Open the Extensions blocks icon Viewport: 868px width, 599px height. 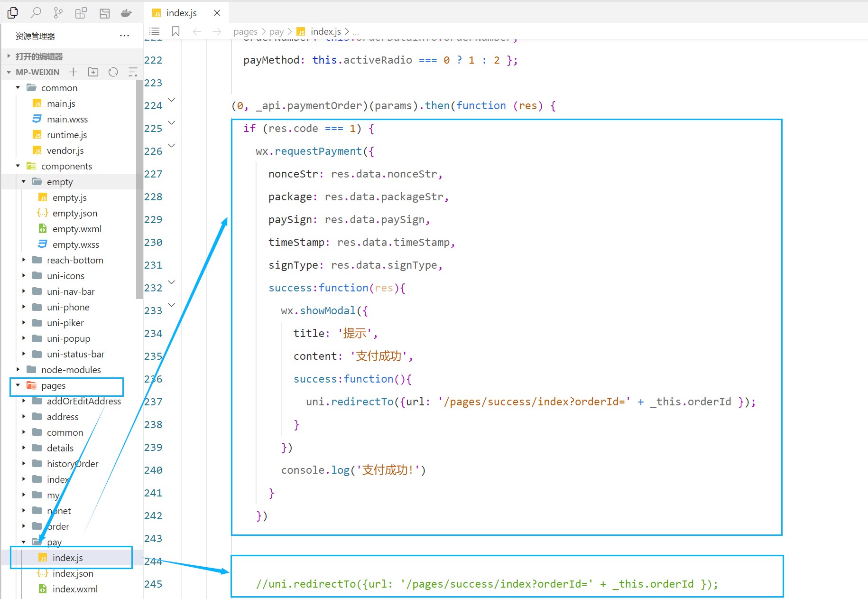[x=81, y=13]
